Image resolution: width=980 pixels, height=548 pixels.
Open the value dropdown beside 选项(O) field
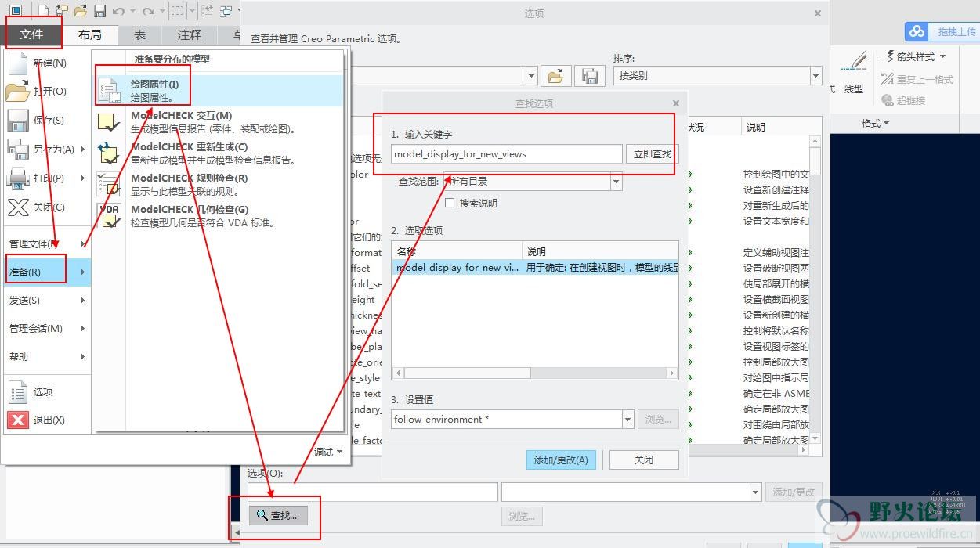click(x=755, y=492)
